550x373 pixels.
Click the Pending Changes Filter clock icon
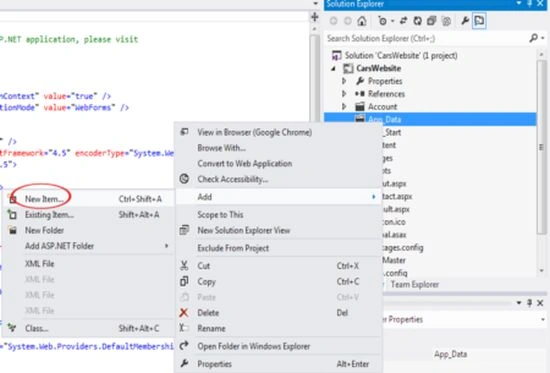coord(383,21)
